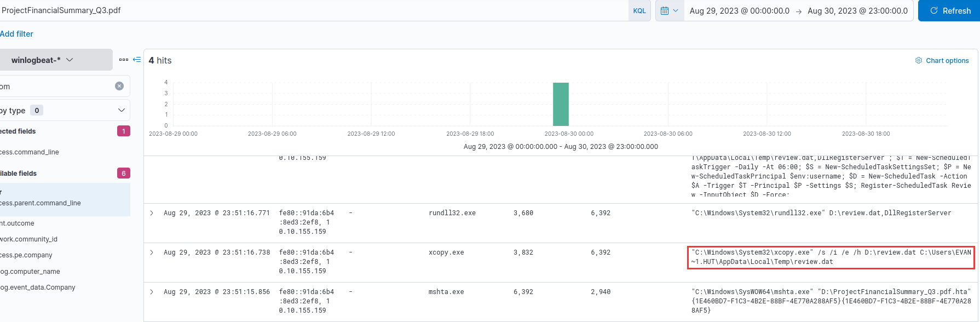Click Add filter link
The image size is (980, 322).
pyautogui.click(x=16, y=34)
